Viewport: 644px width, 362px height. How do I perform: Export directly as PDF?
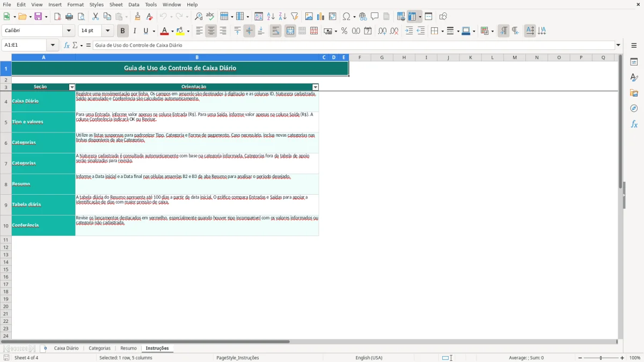pyautogui.click(x=57, y=17)
